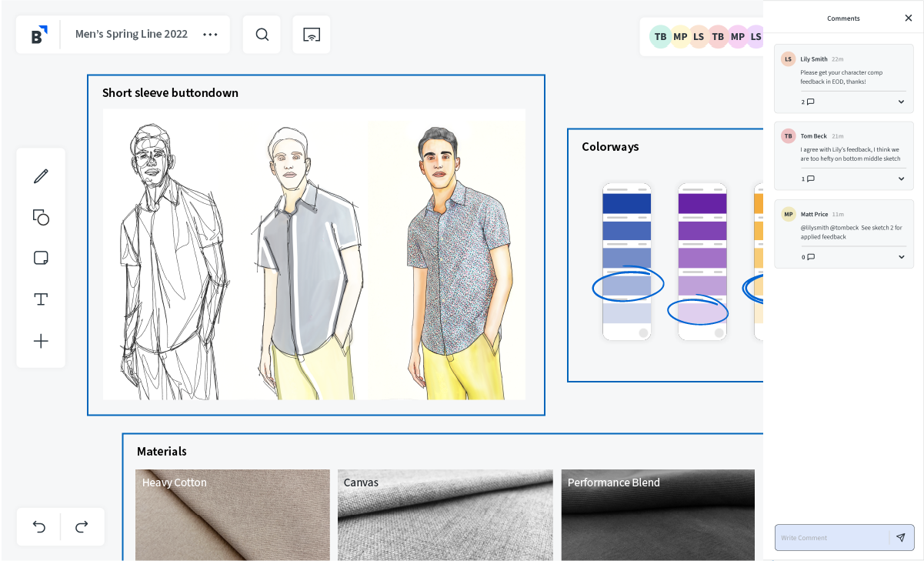Click the search magnifier icon

[262, 35]
